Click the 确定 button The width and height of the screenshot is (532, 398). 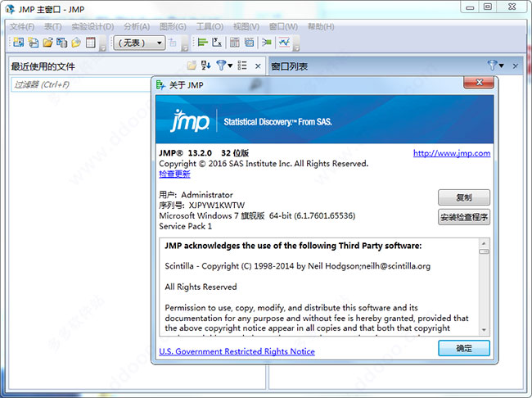coord(464,348)
